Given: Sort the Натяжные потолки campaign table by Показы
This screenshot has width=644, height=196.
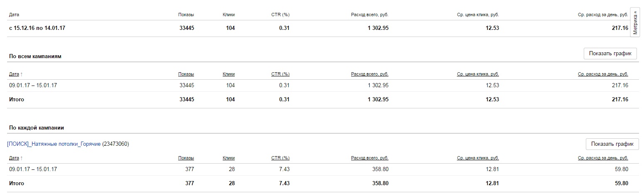Looking at the screenshot, I should pos(186,158).
